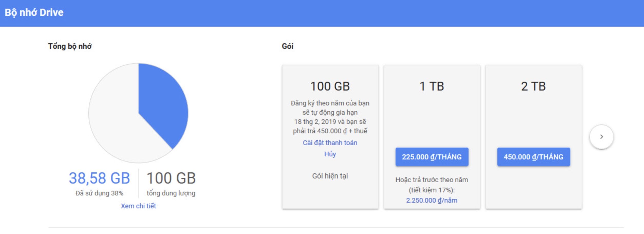The height and width of the screenshot is (234, 644).
Task: Click the 38,58 GB used storage figure
Action: [x=99, y=178]
